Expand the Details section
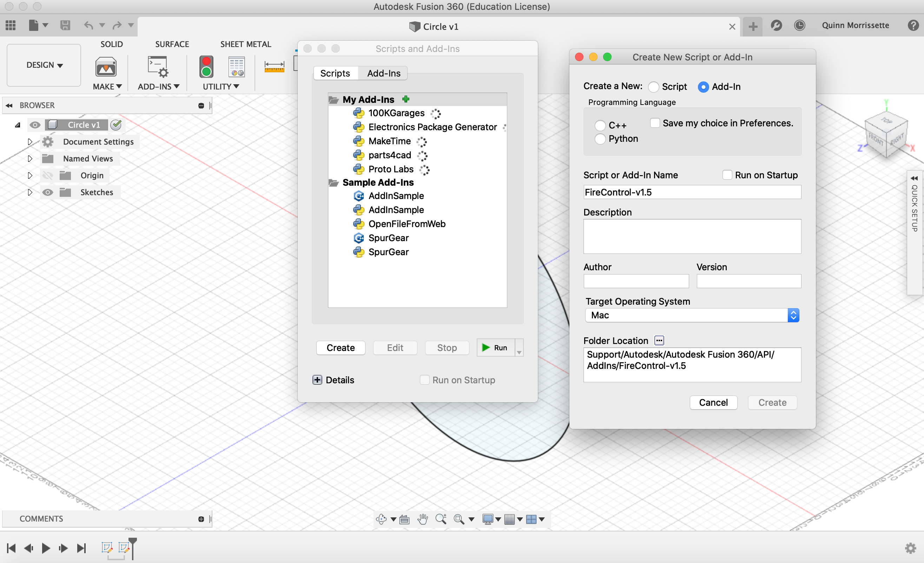924x563 pixels. click(x=317, y=380)
